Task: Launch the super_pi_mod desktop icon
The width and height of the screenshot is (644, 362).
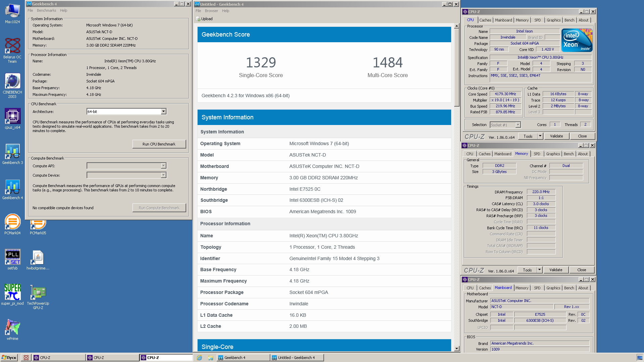Action: click(x=12, y=295)
